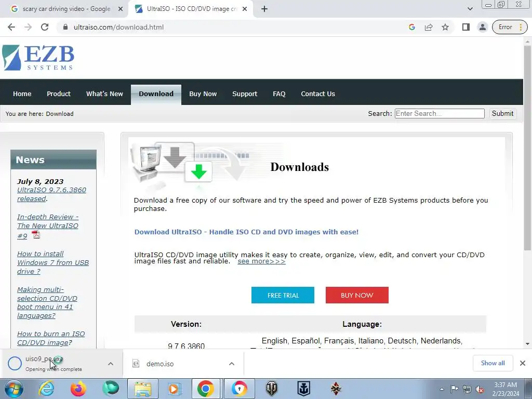
Task: Open UltraISO 9.7.6.3860 released news link
Action: (x=51, y=194)
